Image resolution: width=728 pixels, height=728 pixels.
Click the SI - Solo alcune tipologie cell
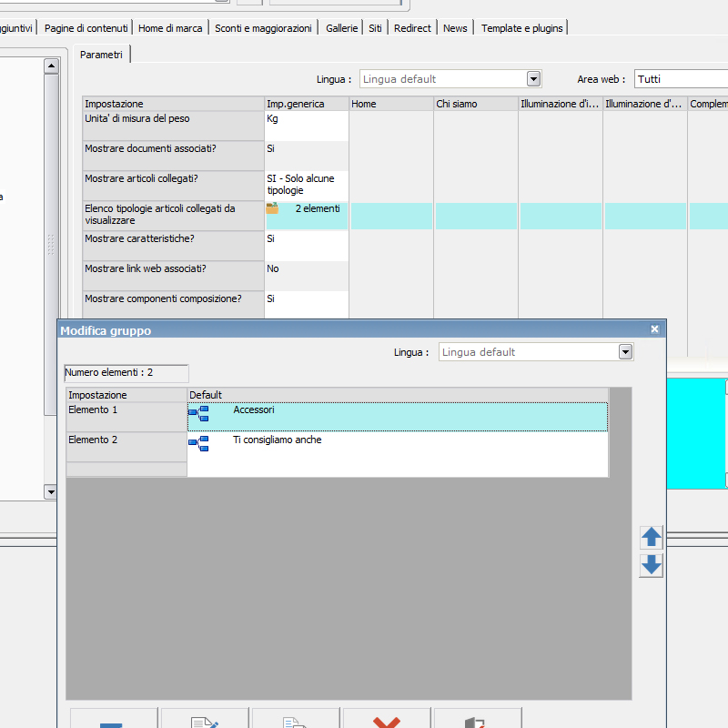click(307, 186)
